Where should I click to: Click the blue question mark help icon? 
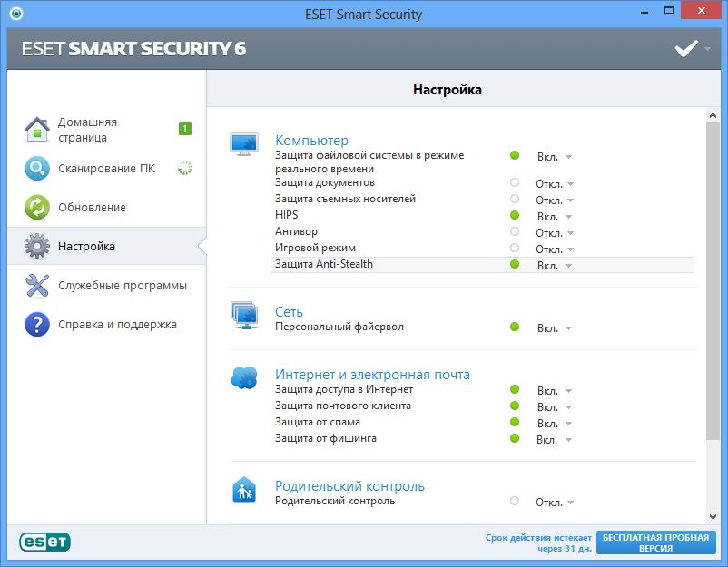point(37,325)
